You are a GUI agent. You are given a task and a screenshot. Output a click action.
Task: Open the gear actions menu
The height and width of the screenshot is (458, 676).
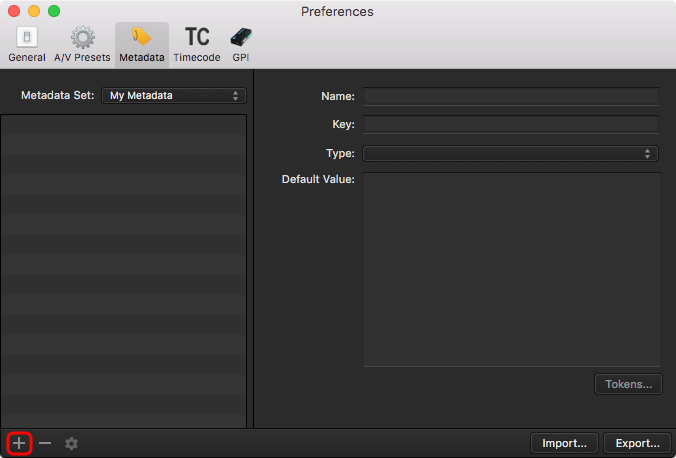point(71,443)
